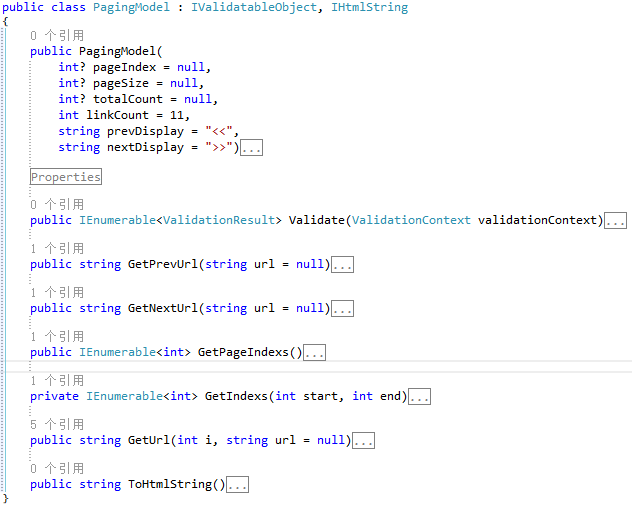The width and height of the screenshot is (632, 510).
Task: Click the ValidationContext type name
Action: pos(412,220)
